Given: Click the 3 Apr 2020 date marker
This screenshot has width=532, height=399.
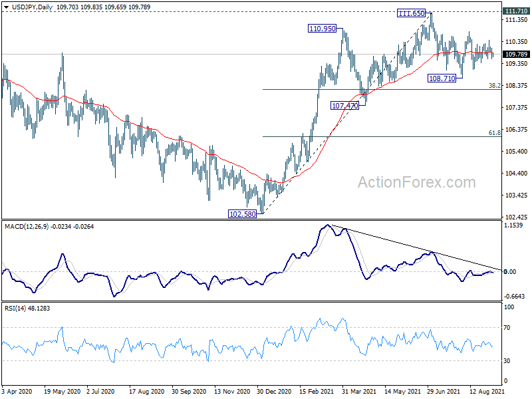Looking at the screenshot, I should [17, 391].
